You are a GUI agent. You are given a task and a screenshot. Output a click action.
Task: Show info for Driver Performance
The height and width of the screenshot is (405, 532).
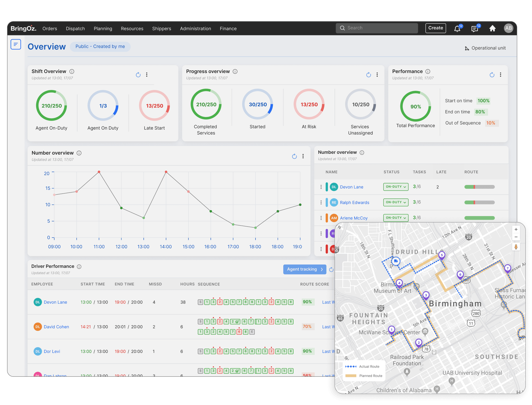[x=79, y=266]
